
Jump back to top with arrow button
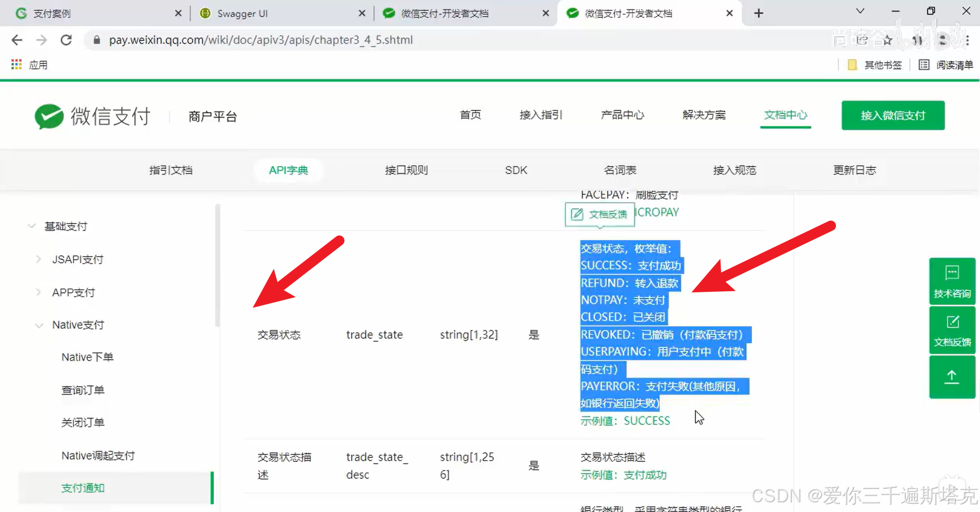point(952,377)
